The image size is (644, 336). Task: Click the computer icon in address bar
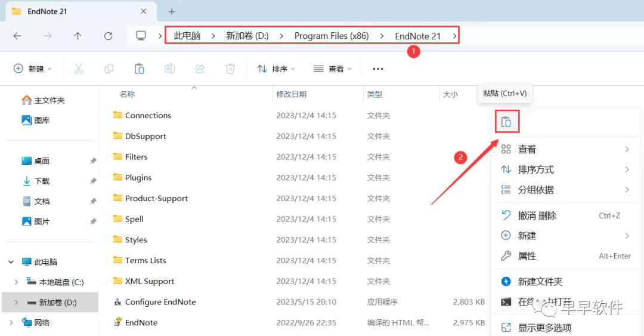pos(141,36)
